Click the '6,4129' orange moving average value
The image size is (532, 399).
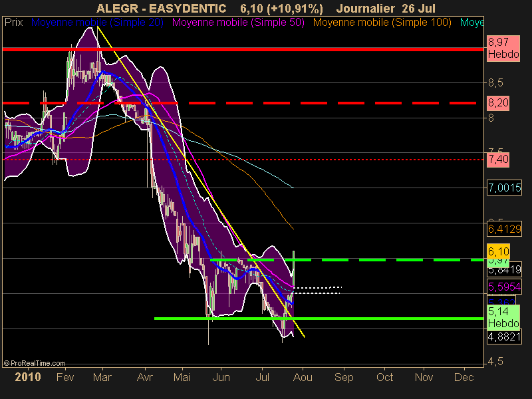point(504,229)
